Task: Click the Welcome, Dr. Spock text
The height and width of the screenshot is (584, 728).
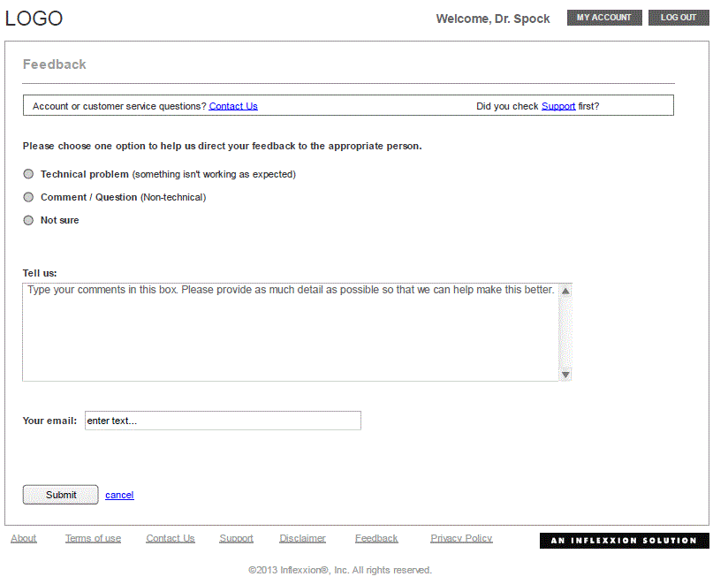Action: click(493, 19)
